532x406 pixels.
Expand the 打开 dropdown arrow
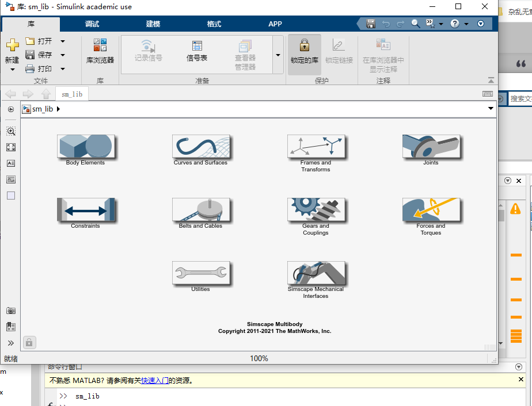coord(63,41)
